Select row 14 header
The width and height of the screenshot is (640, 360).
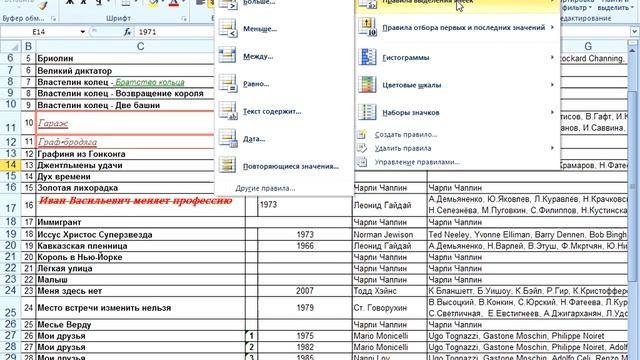coord(10,165)
